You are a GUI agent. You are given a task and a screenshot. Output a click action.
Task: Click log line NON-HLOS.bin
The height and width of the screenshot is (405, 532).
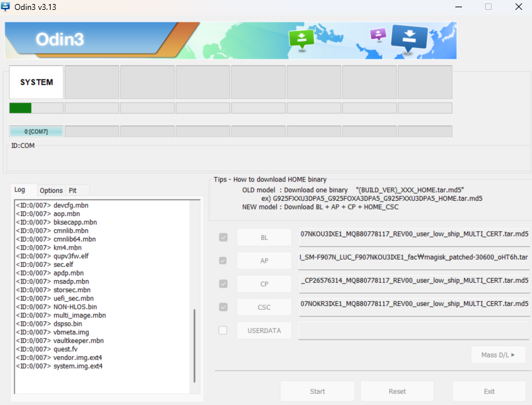coord(56,307)
